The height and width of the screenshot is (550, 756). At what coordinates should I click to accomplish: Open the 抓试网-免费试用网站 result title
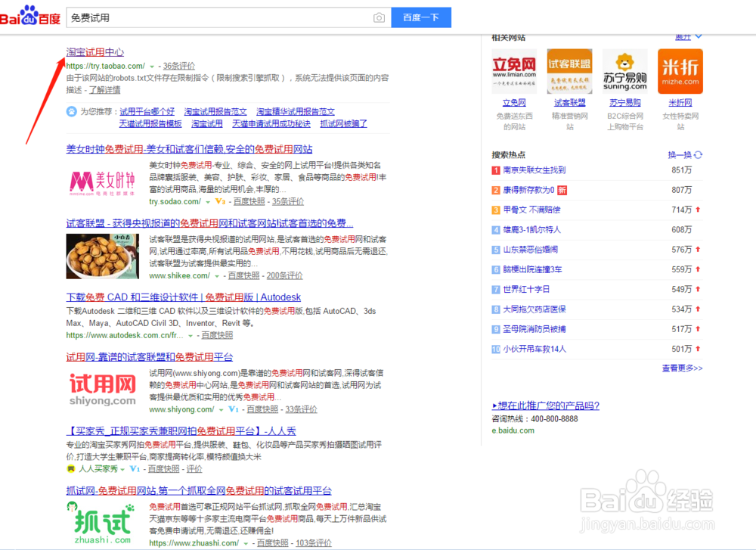click(199, 491)
